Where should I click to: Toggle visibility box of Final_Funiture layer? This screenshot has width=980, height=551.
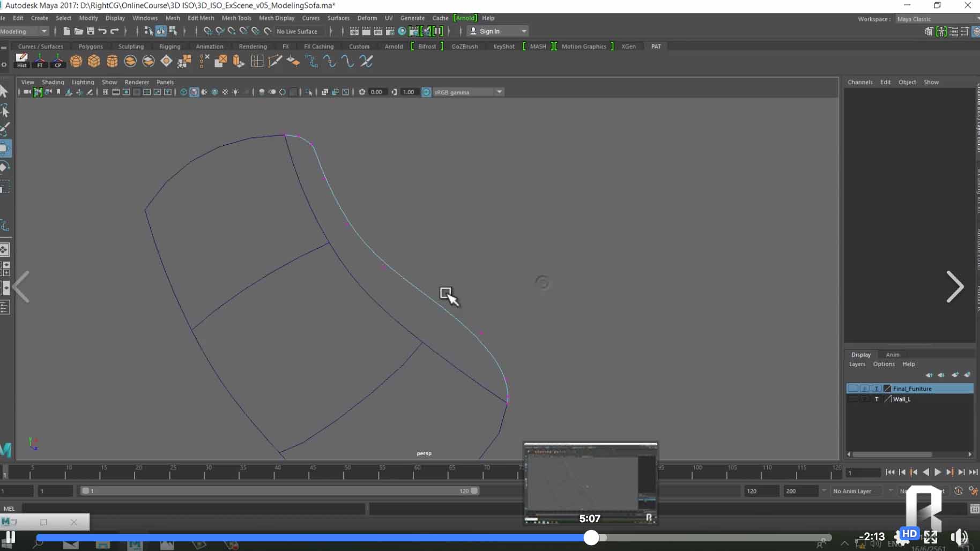(x=853, y=389)
